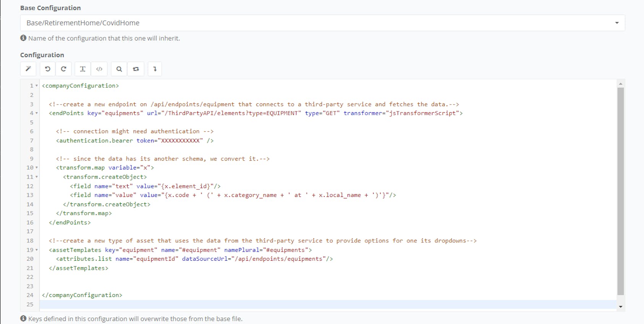Collapse the endPoints fold on line 4

pos(37,113)
